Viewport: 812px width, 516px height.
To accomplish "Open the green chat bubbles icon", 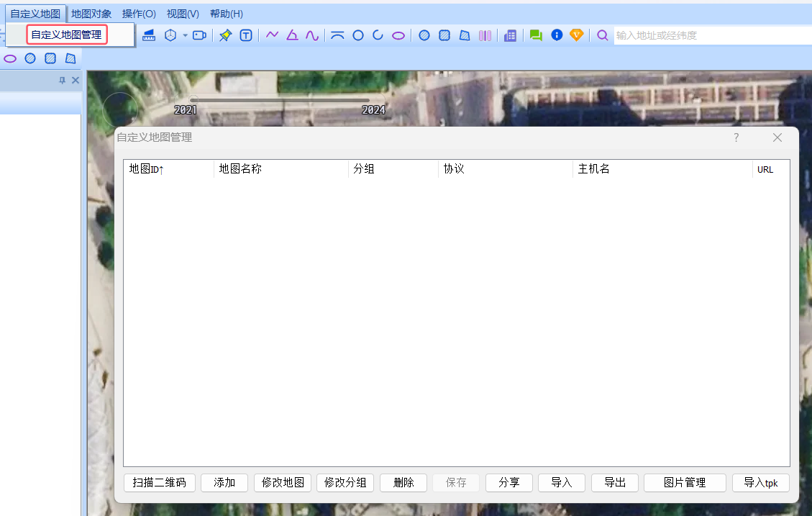I will pos(536,35).
